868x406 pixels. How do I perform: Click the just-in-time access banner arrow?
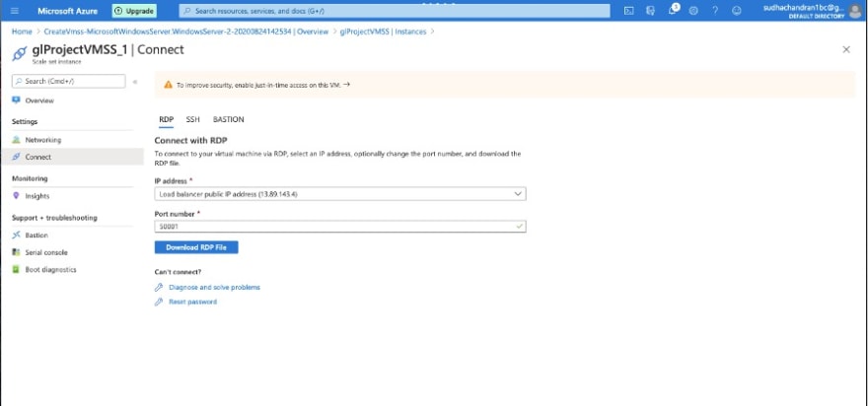pos(346,85)
